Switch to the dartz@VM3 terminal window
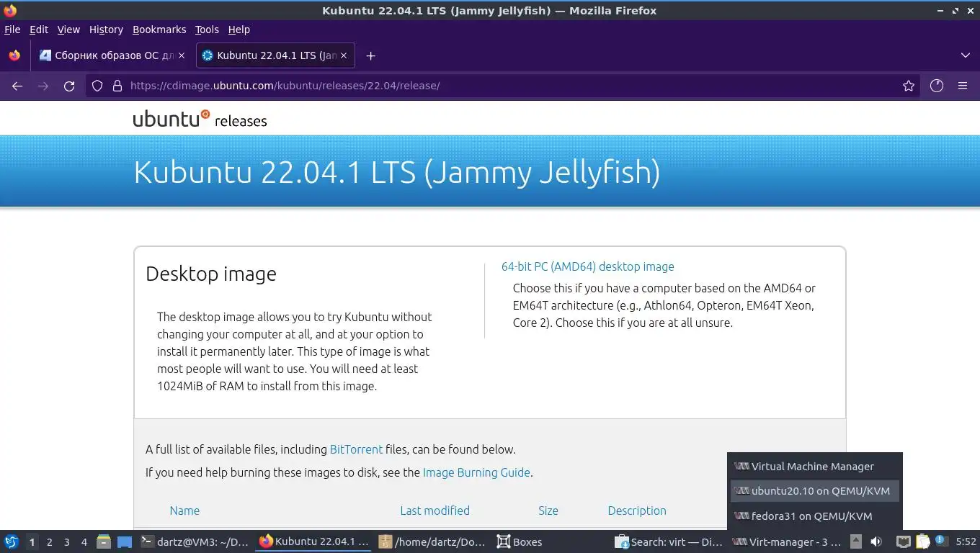 click(195, 541)
